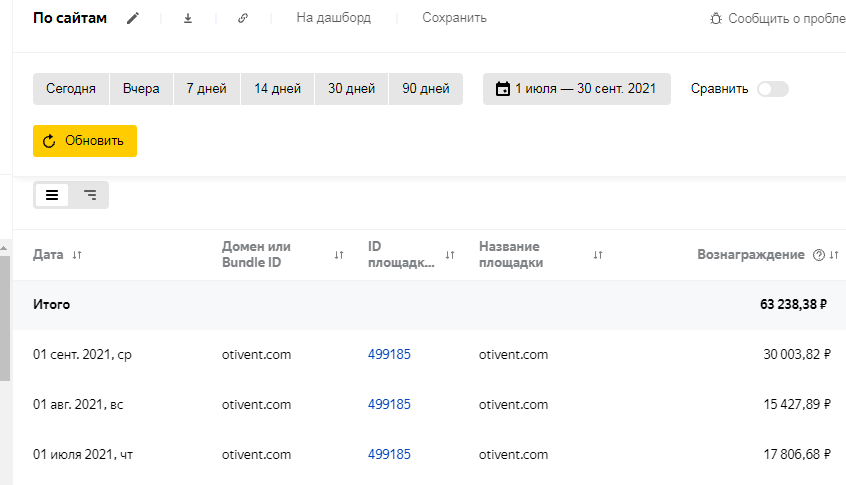846x485 pixels.
Task: Open 499185 link in September row
Action: click(x=389, y=354)
